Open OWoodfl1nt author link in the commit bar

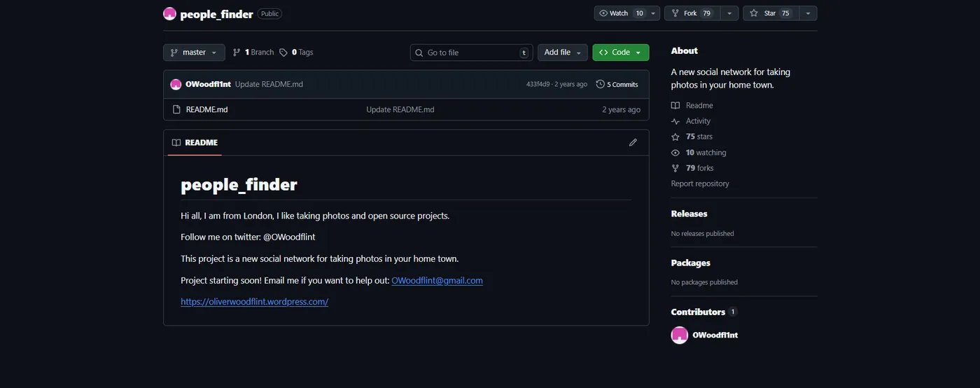208,84
